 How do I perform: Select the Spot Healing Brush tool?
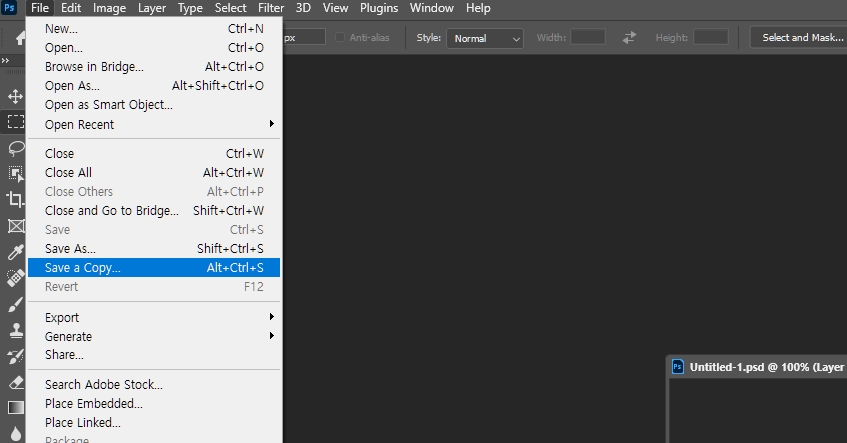(15, 278)
